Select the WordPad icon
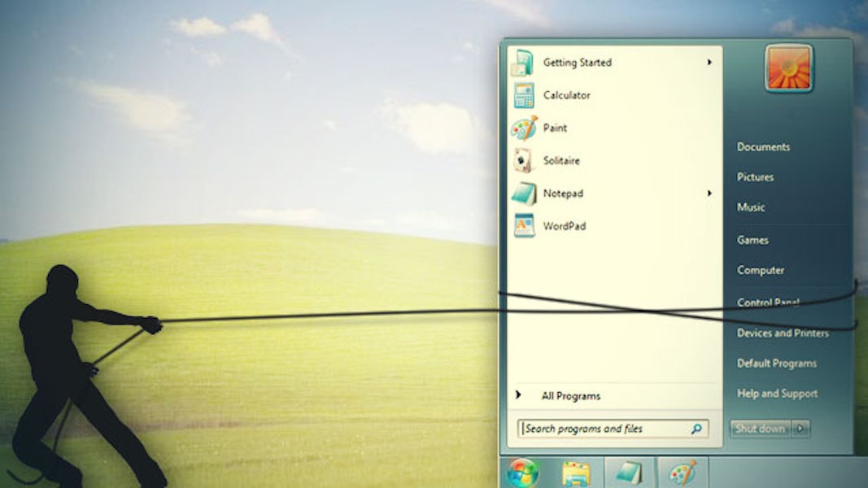 pyautogui.click(x=524, y=225)
